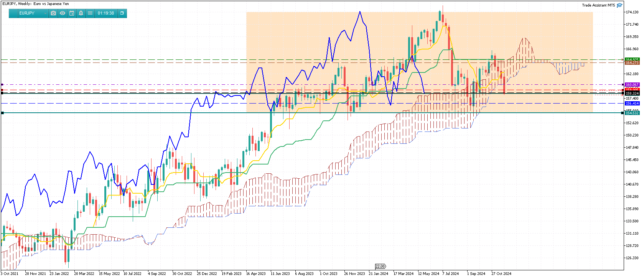644x278 pixels.
Task: Click the 169.350 price scale value
Action: point(632,37)
